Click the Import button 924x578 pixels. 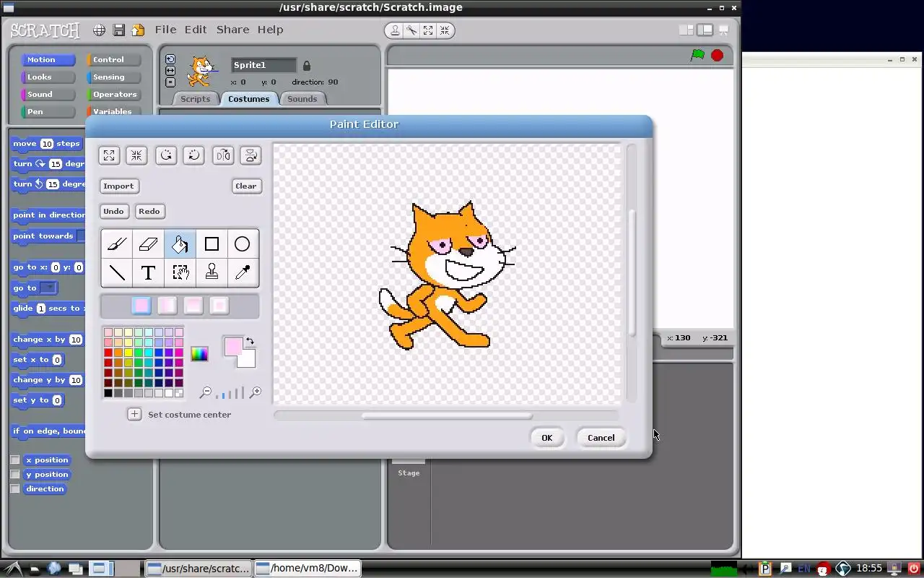tap(118, 186)
